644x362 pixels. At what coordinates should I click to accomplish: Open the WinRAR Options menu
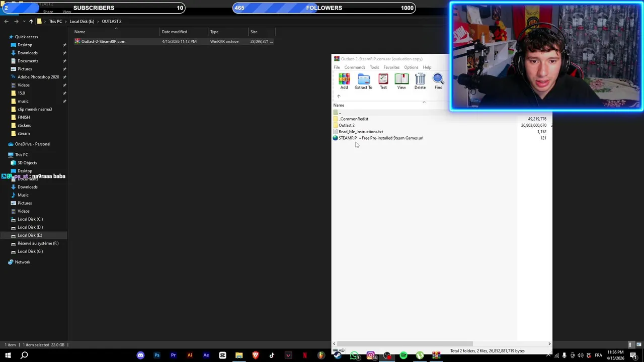point(411,67)
